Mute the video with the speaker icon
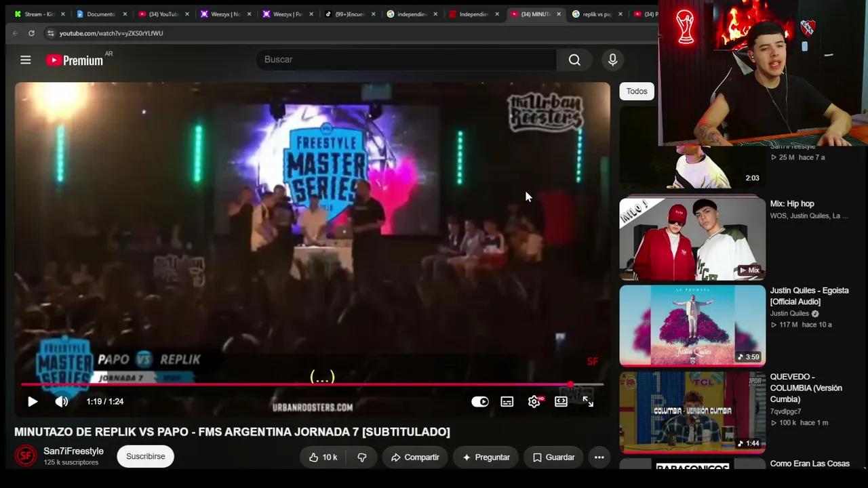 tap(62, 401)
